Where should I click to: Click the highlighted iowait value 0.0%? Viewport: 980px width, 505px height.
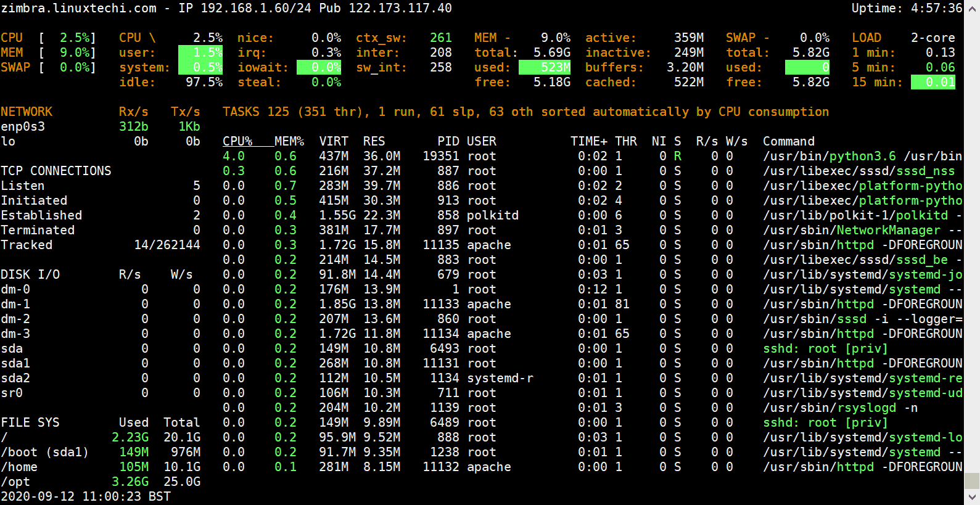[319, 67]
